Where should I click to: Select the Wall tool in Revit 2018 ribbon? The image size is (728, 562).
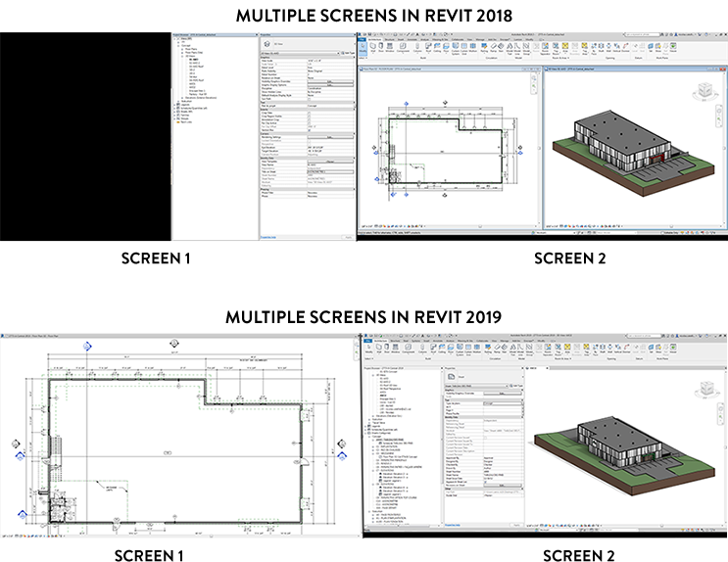point(373,48)
